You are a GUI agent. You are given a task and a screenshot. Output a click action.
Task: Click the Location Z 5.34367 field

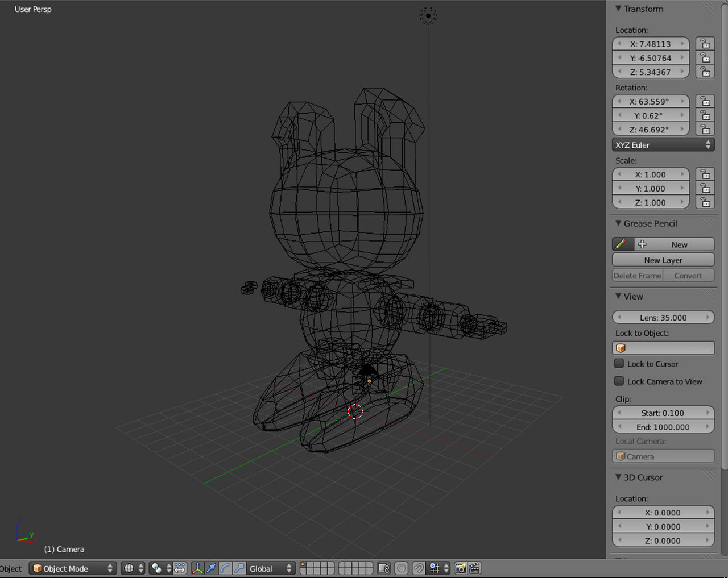(x=651, y=72)
